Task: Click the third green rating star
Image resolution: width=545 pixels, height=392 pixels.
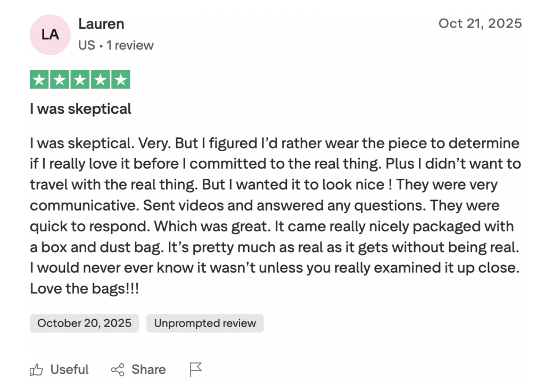Action: pyautogui.click(x=80, y=80)
